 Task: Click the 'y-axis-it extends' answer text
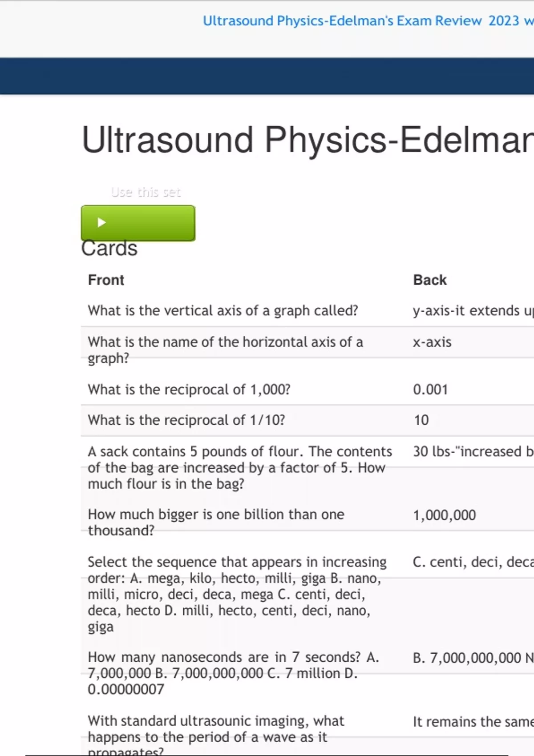click(472, 310)
